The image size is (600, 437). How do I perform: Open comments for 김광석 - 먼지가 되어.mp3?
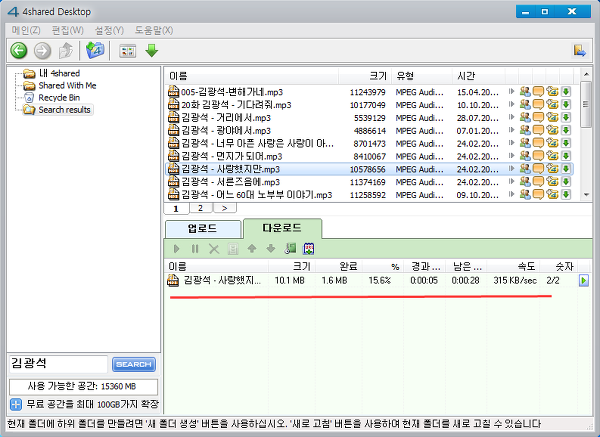coord(538,156)
